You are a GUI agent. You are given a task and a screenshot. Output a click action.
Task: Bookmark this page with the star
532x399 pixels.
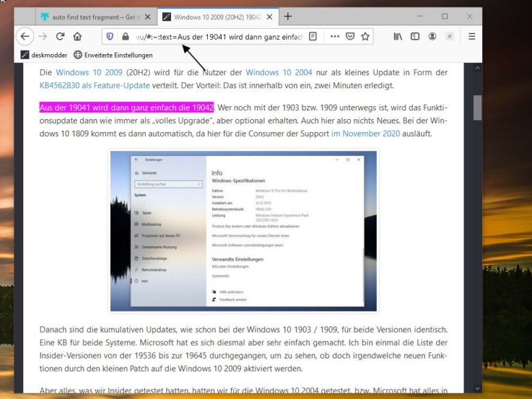[x=365, y=36]
